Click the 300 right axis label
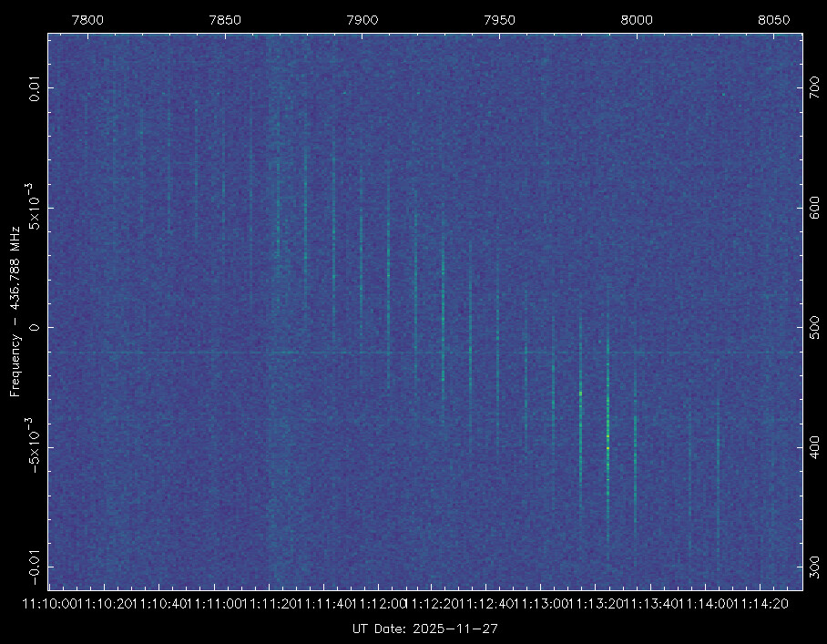 click(813, 567)
